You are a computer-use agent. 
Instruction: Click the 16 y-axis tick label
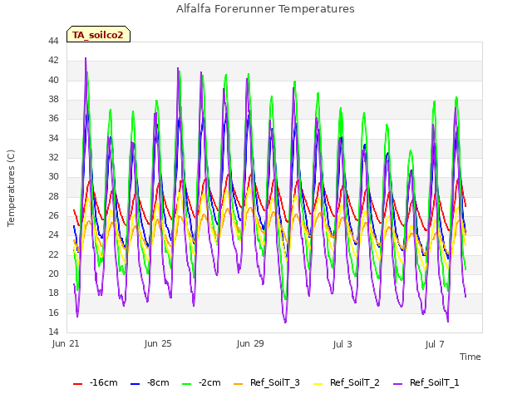53,313
